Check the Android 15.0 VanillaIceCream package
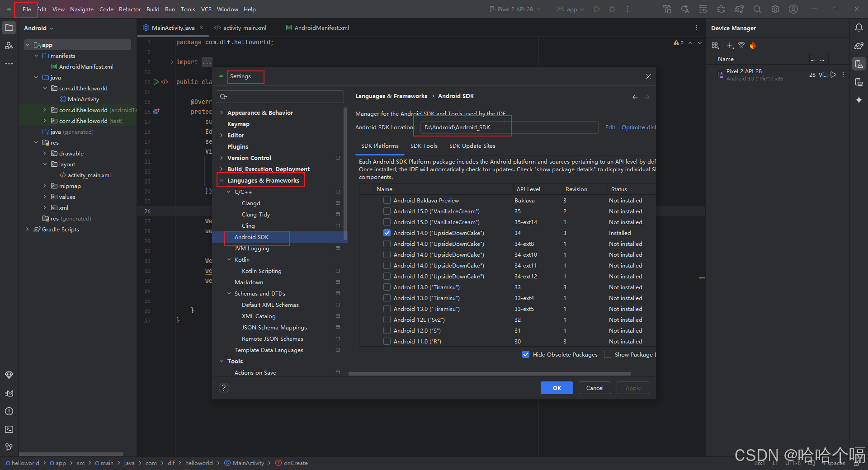Viewport: 868px width, 470px height. tap(387, 211)
